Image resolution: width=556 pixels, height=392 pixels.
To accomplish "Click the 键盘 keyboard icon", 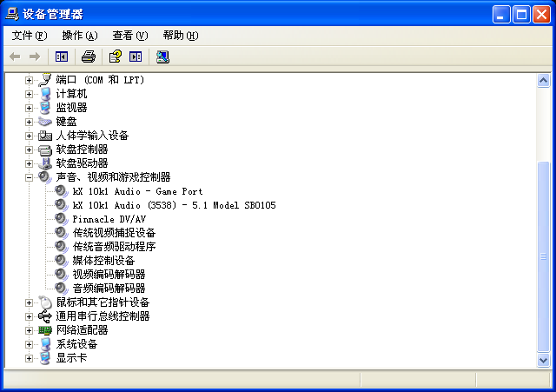I will tap(45, 122).
